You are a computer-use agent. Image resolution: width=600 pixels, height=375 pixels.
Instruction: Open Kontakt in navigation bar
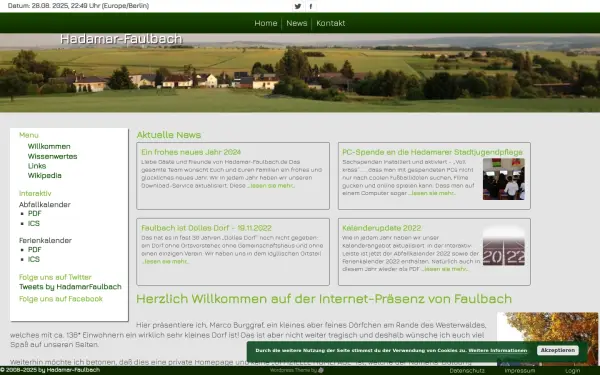pos(331,23)
